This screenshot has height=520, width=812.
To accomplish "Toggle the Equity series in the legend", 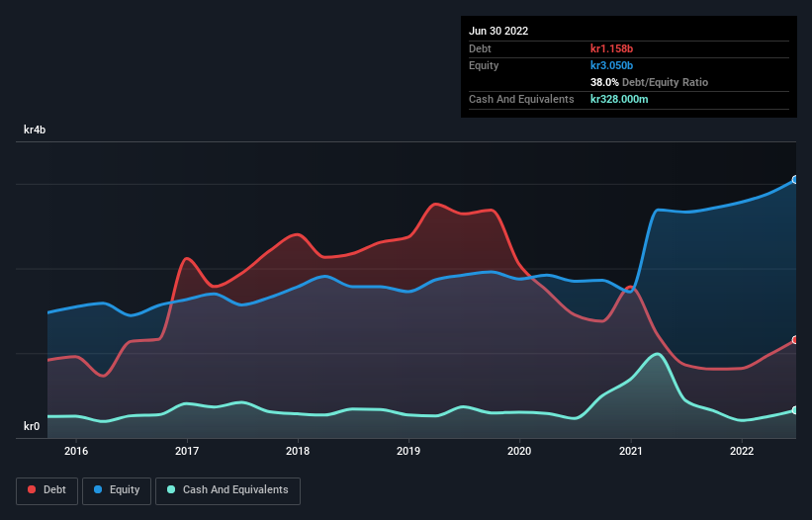I will pyautogui.click(x=116, y=489).
